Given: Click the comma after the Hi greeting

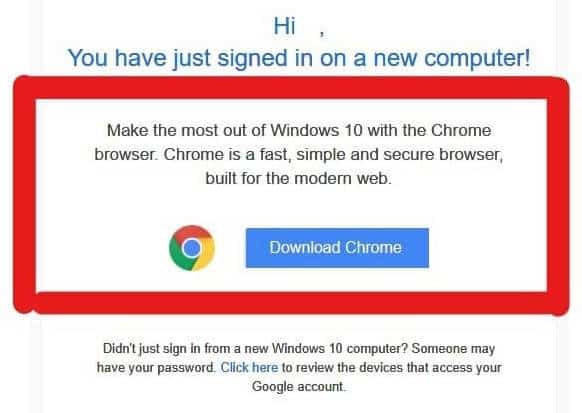Looking at the screenshot, I should pyautogui.click(x=322, y=34).
